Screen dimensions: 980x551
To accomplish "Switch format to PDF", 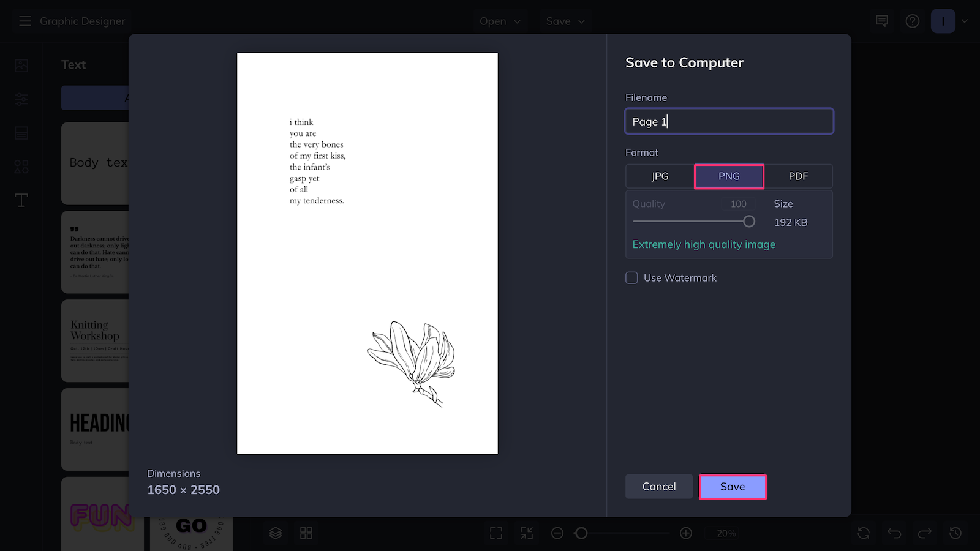I will [799, 176].
